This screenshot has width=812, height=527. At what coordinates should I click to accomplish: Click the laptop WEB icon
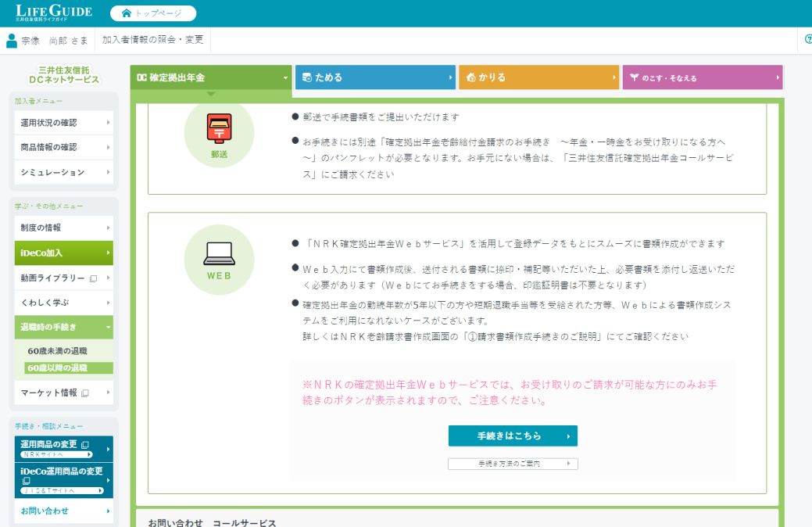click(x=219, y=253)
